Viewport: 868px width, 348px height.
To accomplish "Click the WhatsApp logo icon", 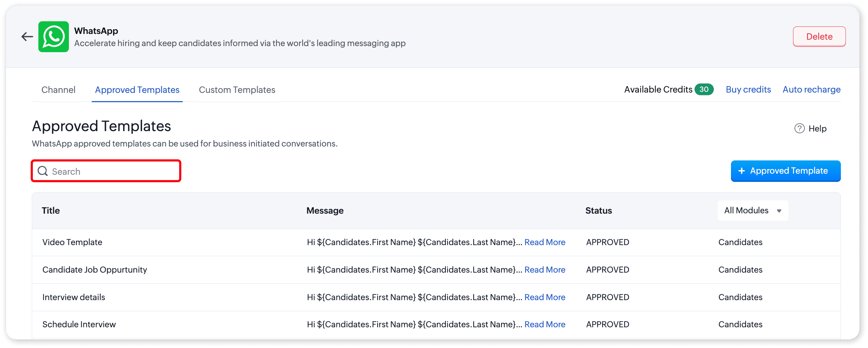I will [54, 36].
